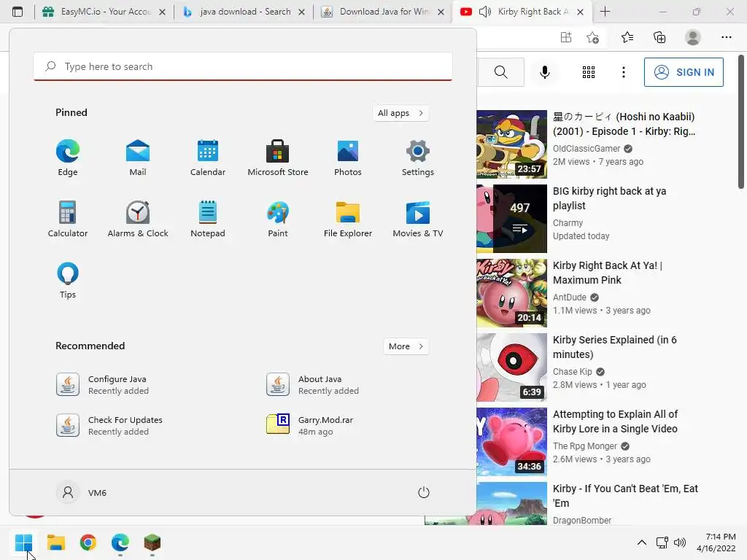Launch Notepad
This screenshot has height=560, width=747.
[x=208, y=219]
